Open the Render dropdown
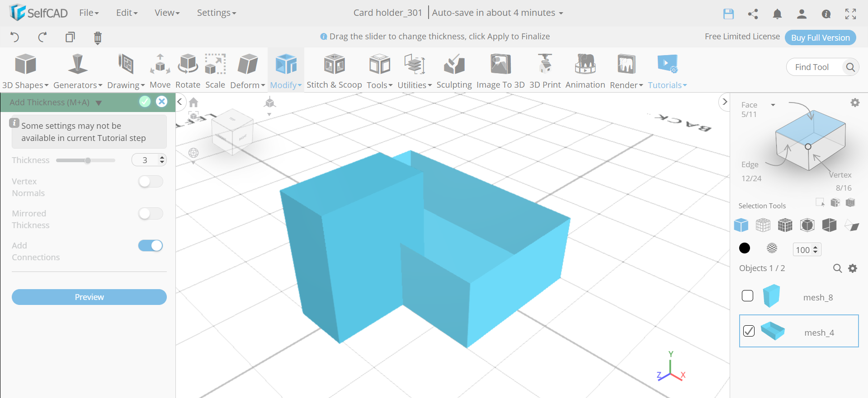 click(626, 71)
